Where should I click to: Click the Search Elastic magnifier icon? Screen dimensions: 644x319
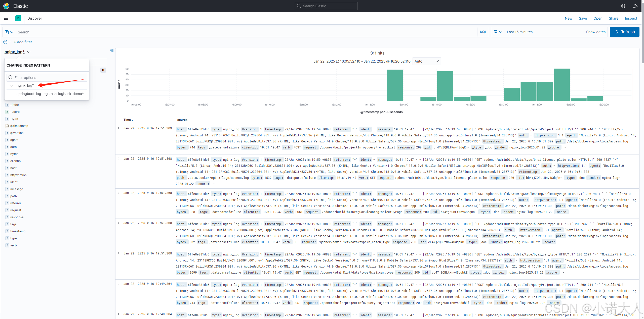point(299,6)
